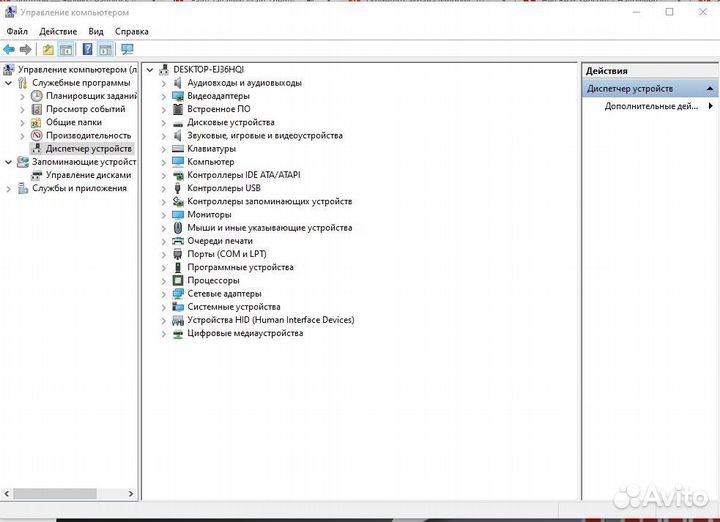
Task: Open the Вид menu
Action: tap(96, 31)
